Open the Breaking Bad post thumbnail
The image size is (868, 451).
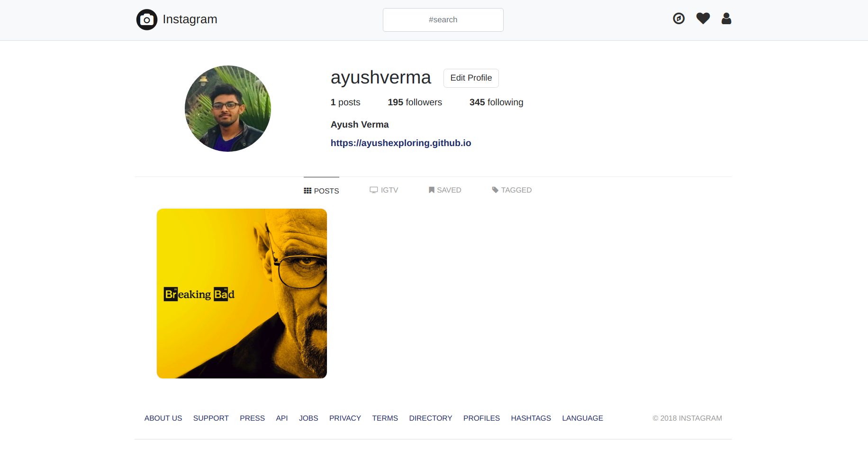[242, 294]
